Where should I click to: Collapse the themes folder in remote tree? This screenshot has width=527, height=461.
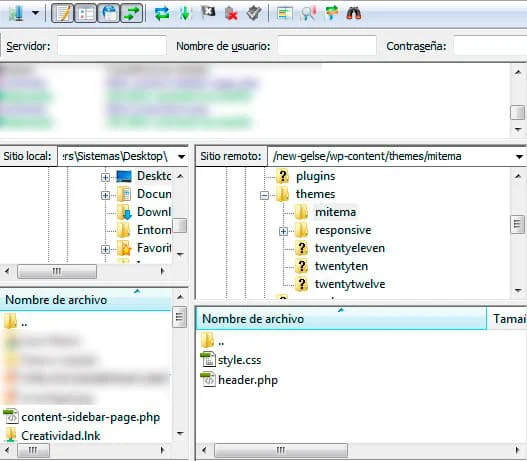pos(265,195)
